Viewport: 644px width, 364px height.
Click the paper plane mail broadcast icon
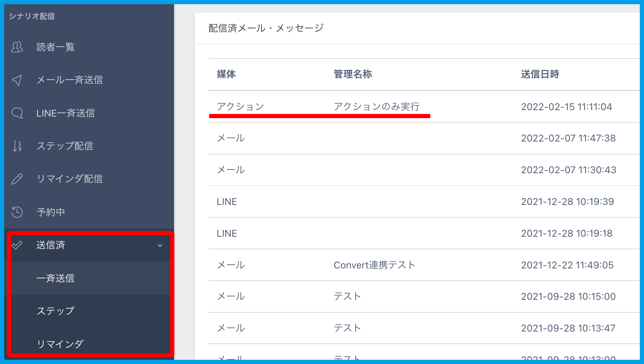pyautogui.click(x=17, y=80)
